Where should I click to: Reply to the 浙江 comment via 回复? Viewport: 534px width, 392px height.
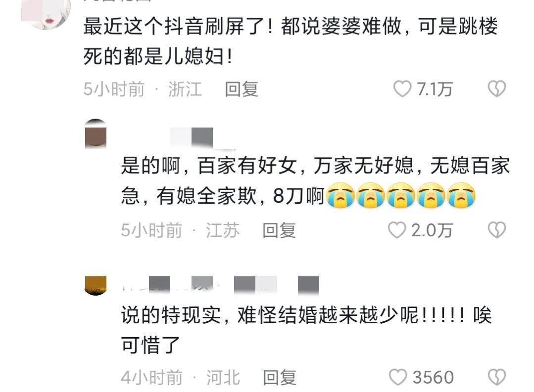tap(242, 89)
